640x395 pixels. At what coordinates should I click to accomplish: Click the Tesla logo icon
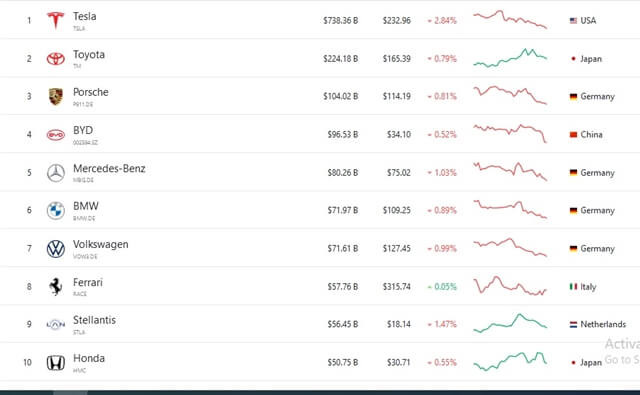[56, 20]
